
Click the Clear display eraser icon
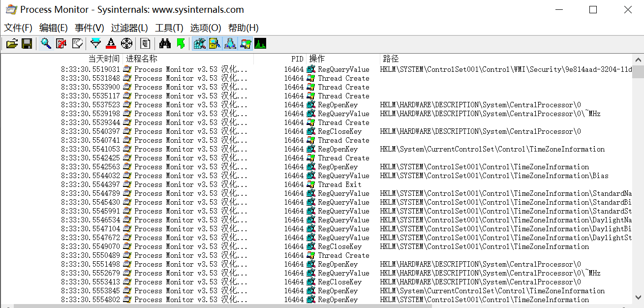(77, 44)
